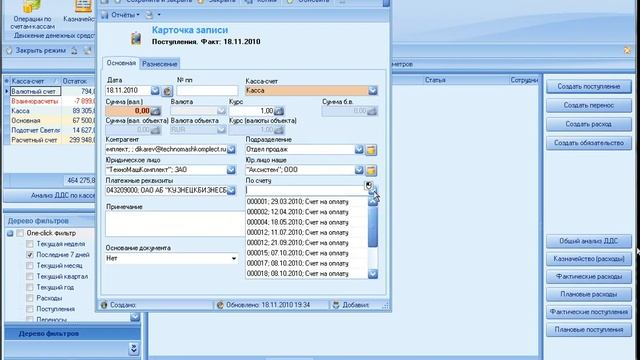Click the Анализ ДДС по кассе button

pyautogui.click(x=50, y=196)
